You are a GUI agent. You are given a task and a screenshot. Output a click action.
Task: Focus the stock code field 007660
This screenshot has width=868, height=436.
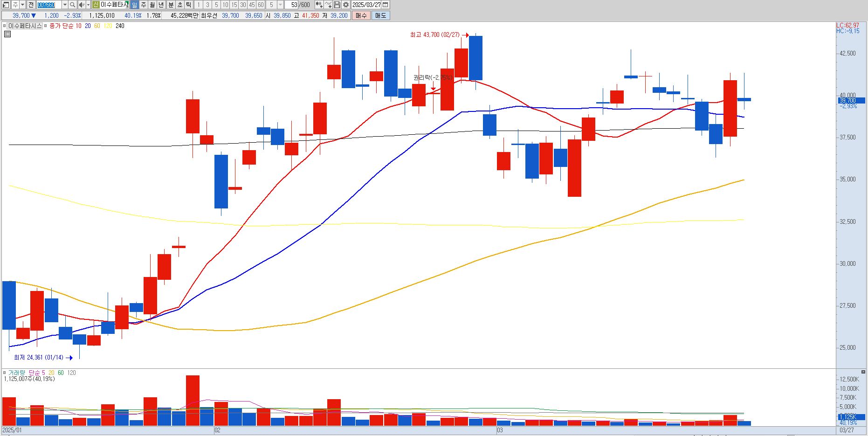pos(48,5)
